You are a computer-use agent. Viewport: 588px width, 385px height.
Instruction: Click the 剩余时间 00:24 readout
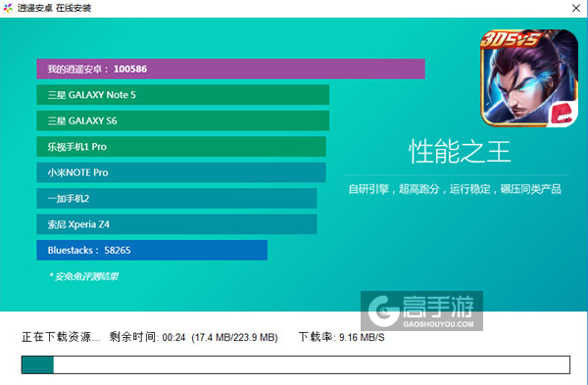pos(147,337)
